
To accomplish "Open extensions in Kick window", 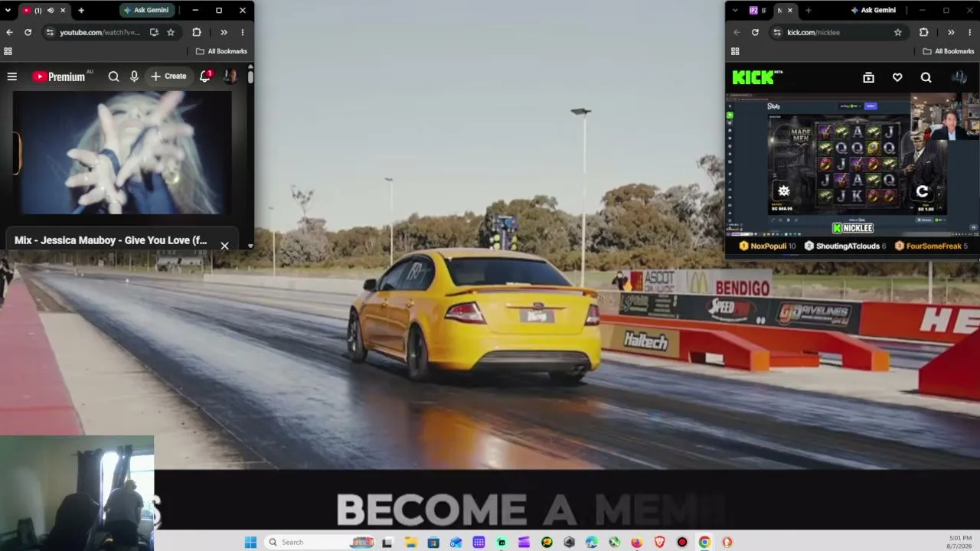I will [x=924, y=32].
